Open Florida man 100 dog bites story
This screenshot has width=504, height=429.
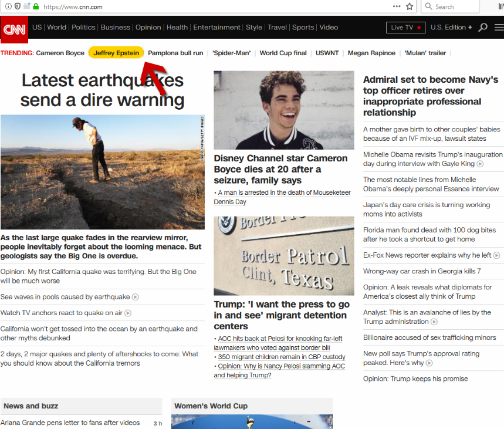pyautogui.click(x=429, y=234)
